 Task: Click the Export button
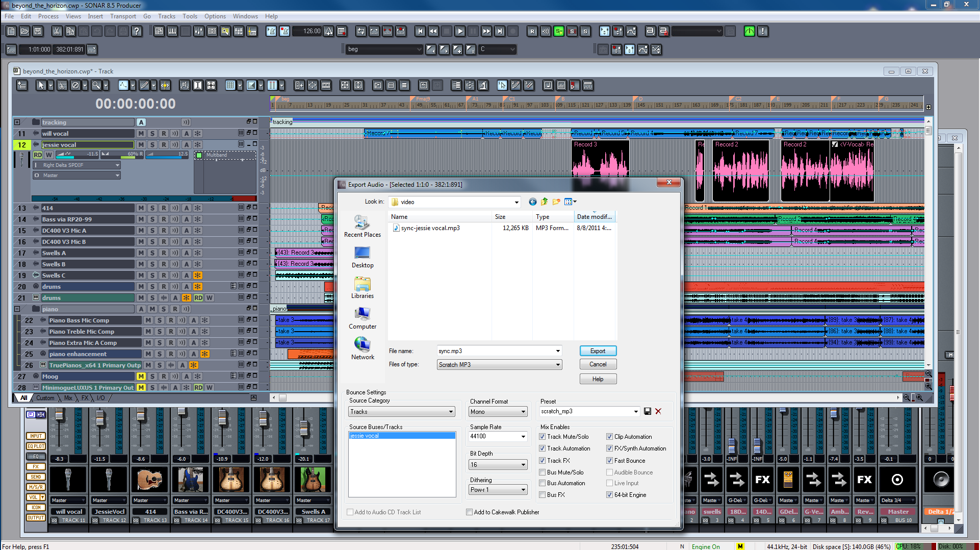pos(598,351)
